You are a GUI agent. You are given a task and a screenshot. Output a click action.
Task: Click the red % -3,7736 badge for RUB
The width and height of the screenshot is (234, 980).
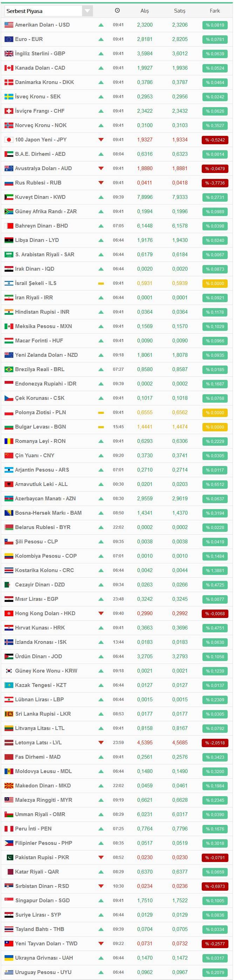point(215,183)
